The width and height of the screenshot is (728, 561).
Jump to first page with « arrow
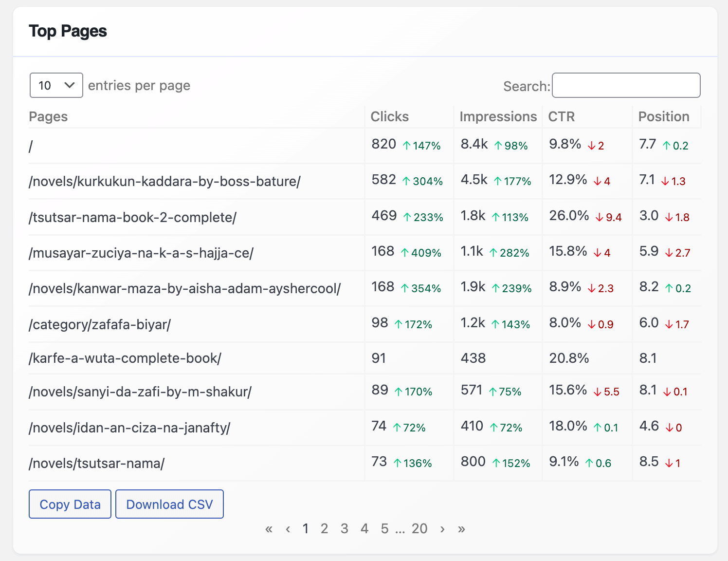tap(269, 529)
